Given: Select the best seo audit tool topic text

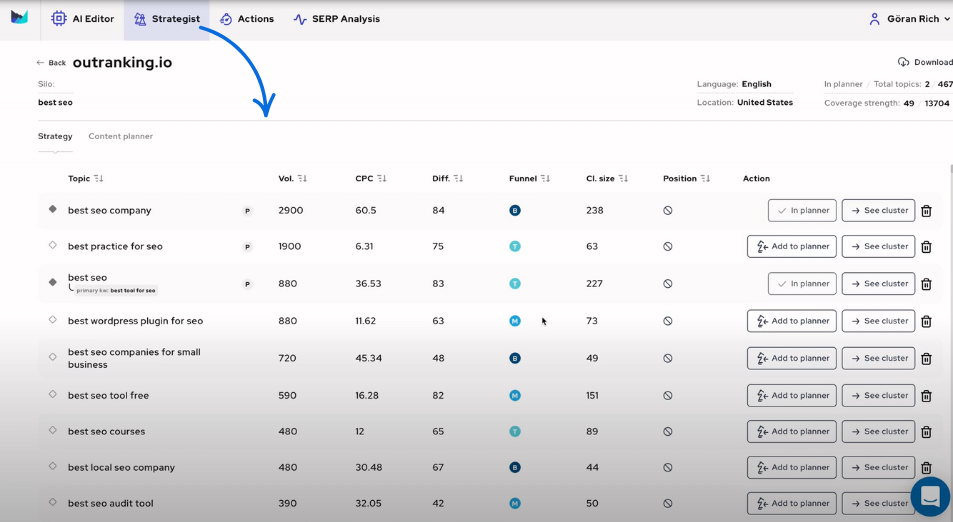Looking at the screenshot, I should (x=111, y=503).
